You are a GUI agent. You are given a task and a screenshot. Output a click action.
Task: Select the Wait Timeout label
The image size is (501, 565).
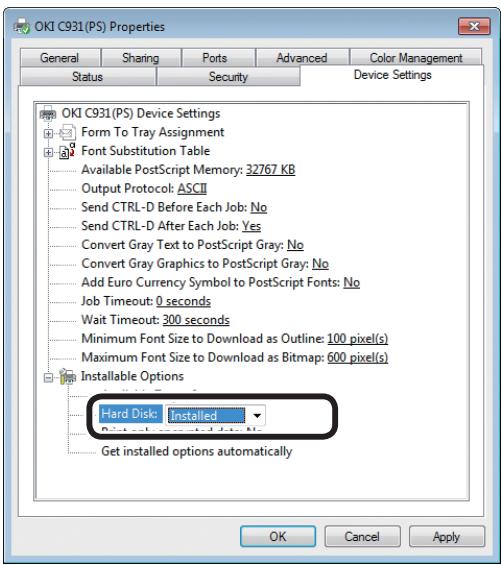120,319
